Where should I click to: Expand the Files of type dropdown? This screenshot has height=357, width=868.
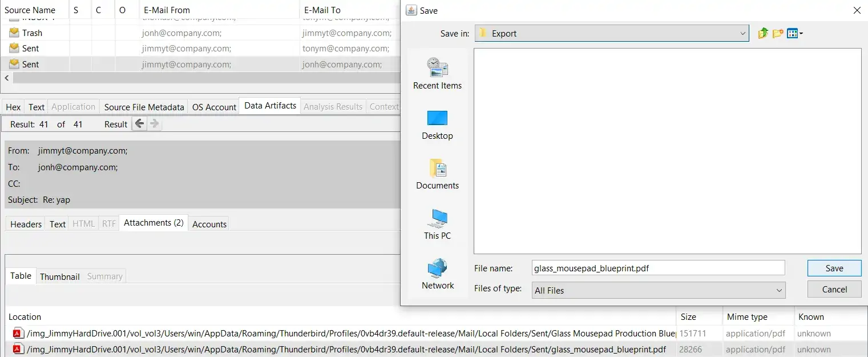coord(779,290)
